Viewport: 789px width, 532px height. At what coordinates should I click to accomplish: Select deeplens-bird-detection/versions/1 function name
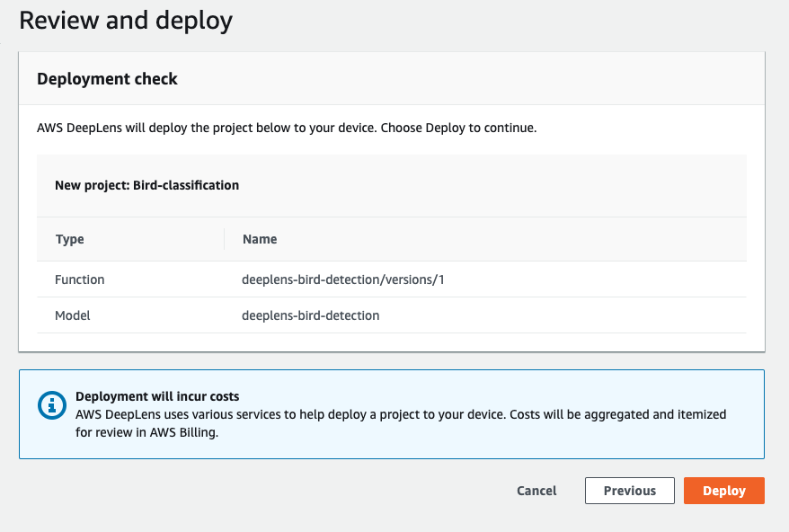tap(343, 279)
